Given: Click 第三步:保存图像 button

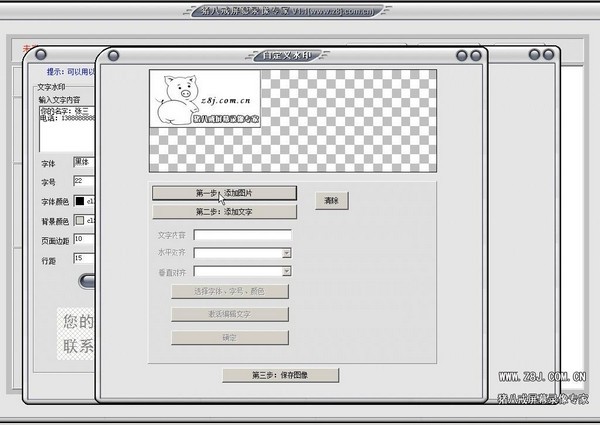Looking at the screenshot, I should (x=280, y=375).
